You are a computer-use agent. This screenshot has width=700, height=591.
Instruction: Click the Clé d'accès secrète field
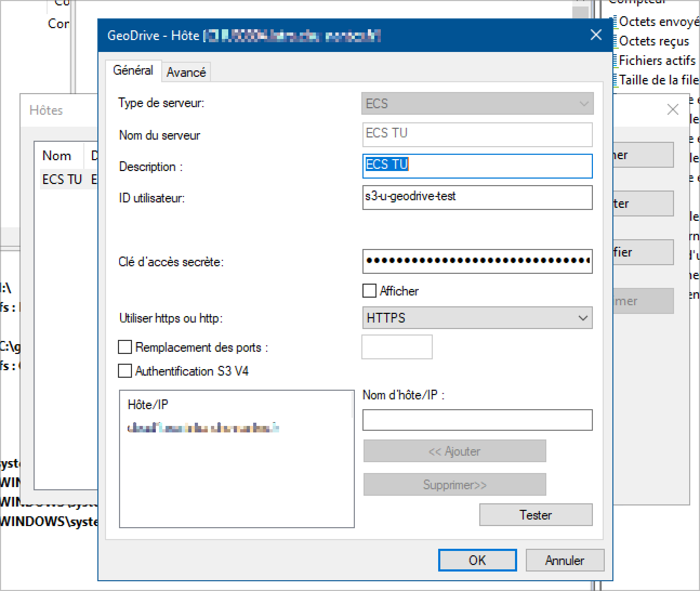click(477, 261)
